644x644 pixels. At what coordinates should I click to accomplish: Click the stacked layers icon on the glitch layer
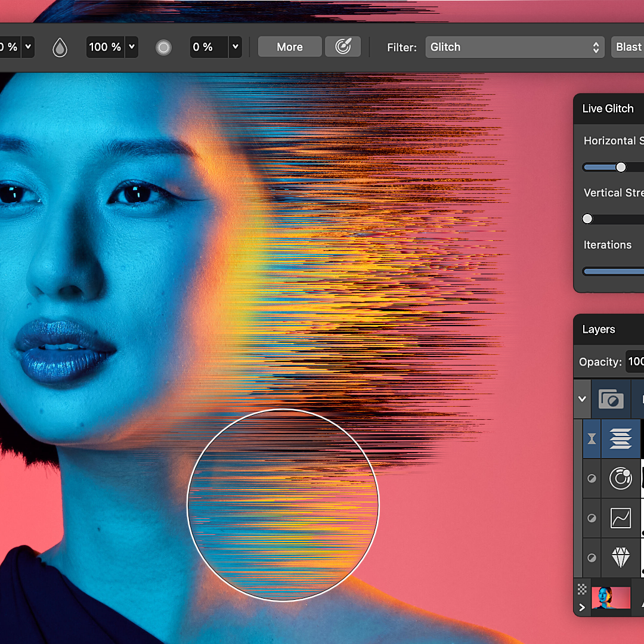pyautogui.click(x=621, y=439)
